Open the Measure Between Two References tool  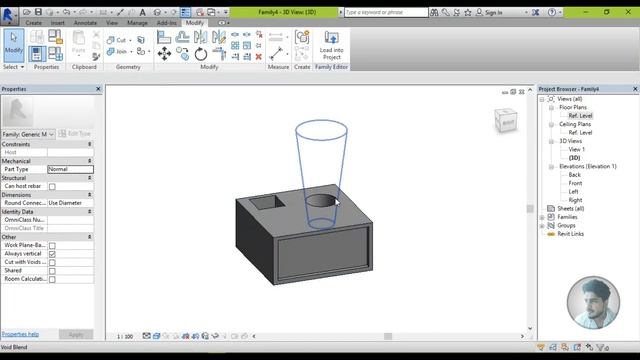(x=276, y=53)
